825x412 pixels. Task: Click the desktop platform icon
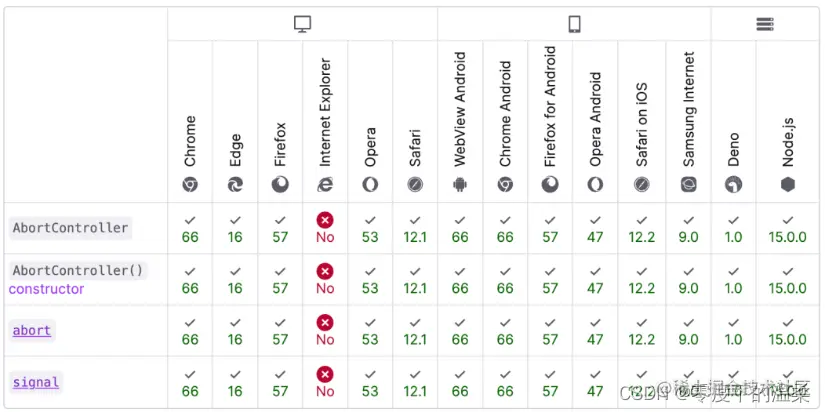(x=302, y=24)
